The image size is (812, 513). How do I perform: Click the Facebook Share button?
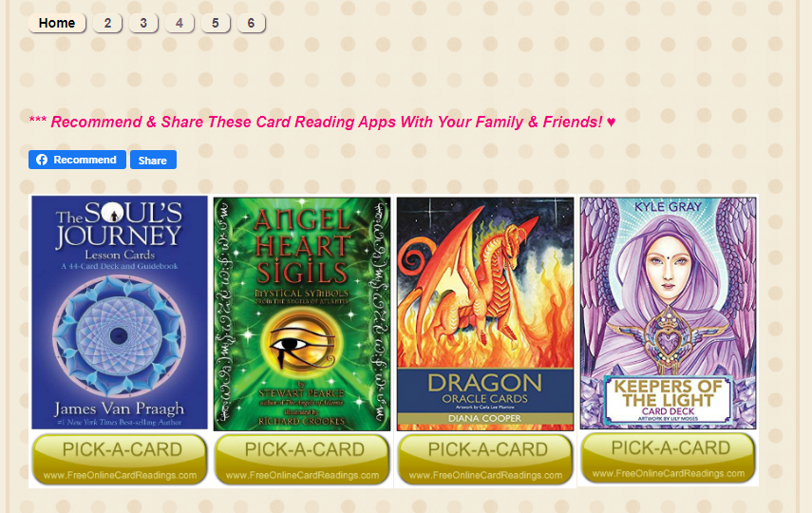click(153, 160)
